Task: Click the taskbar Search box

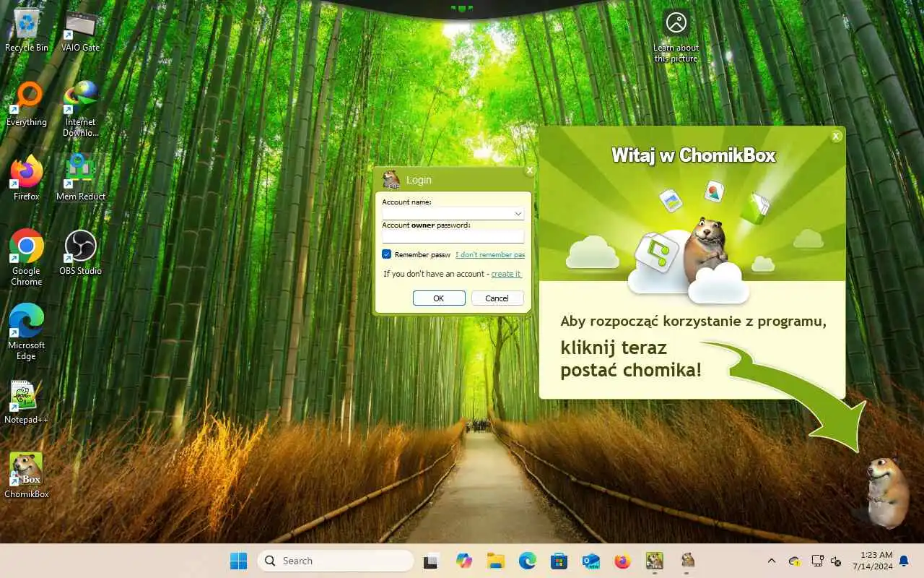Action: click(x=336, y=561)
